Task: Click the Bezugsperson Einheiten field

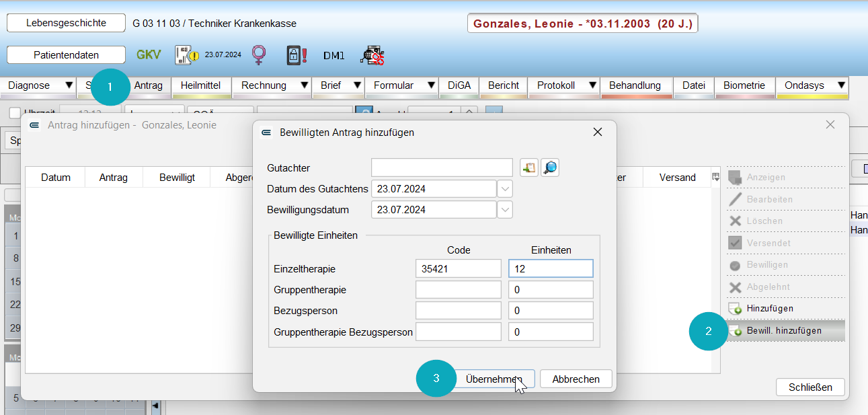Action: click(551, 311)
